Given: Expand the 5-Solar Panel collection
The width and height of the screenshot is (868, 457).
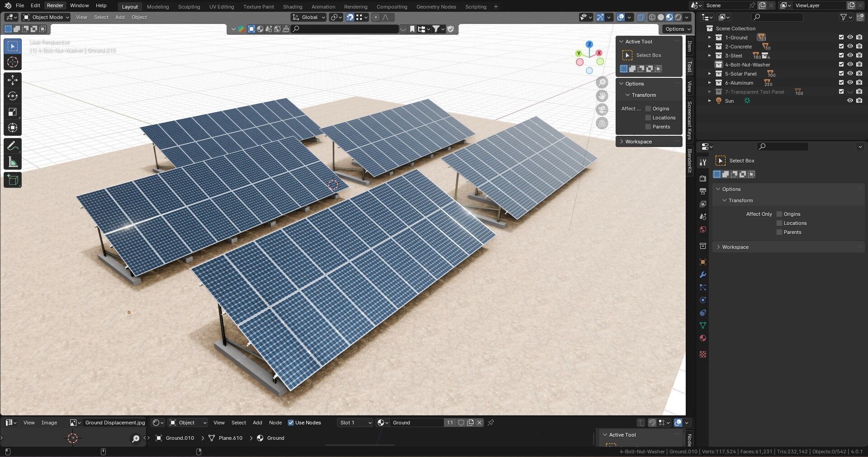Looking at the screenshot, I should pos(709,74).
